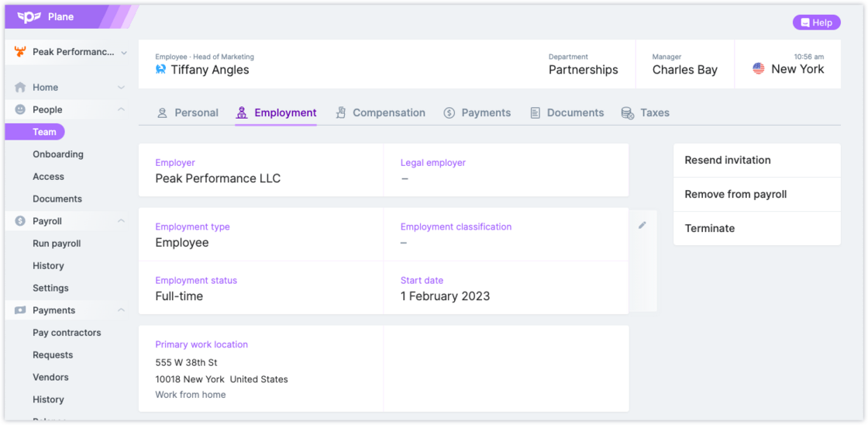Go to Vendors in sidebar

pos(50,378)
